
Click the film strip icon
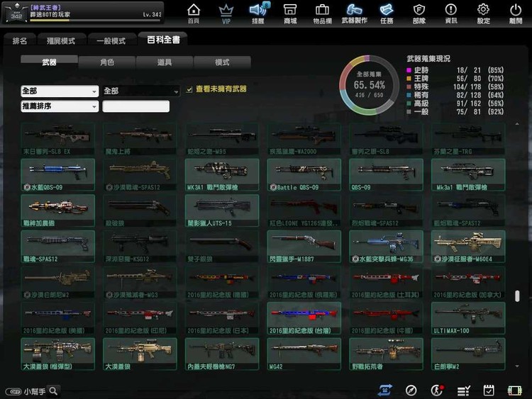[514, 390]
